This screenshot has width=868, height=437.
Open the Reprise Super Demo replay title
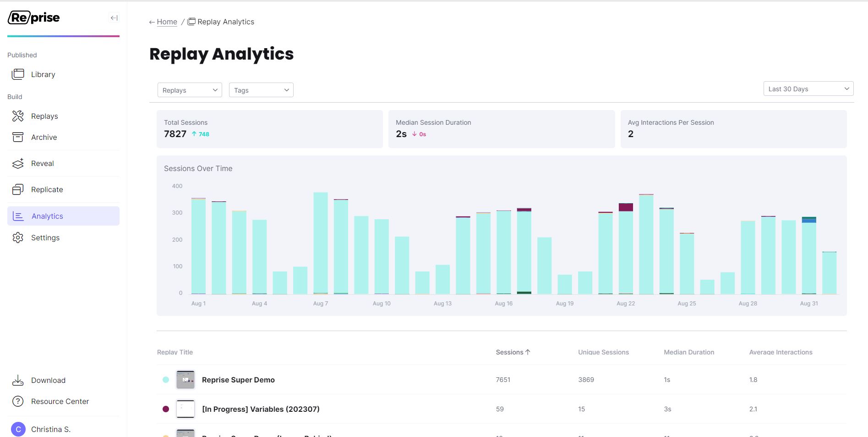point(238,380)
